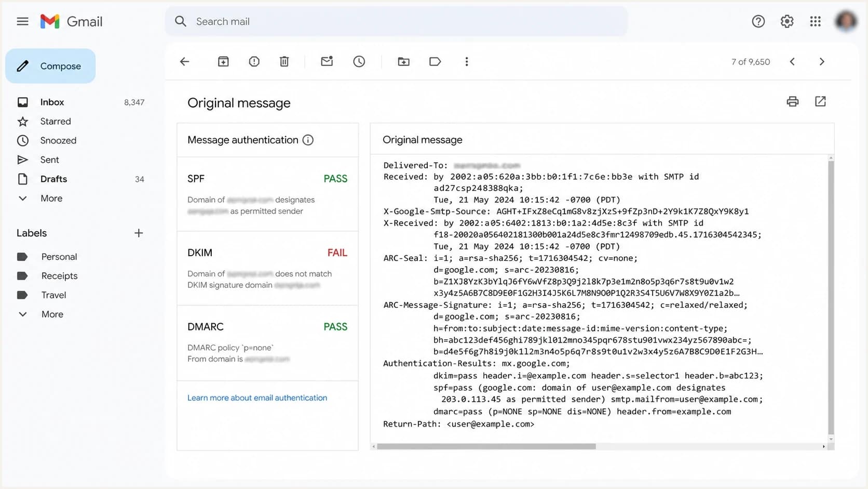The image size is (868, 489).
Task: Open the Support help icon
Action: [x=758, y=21]
